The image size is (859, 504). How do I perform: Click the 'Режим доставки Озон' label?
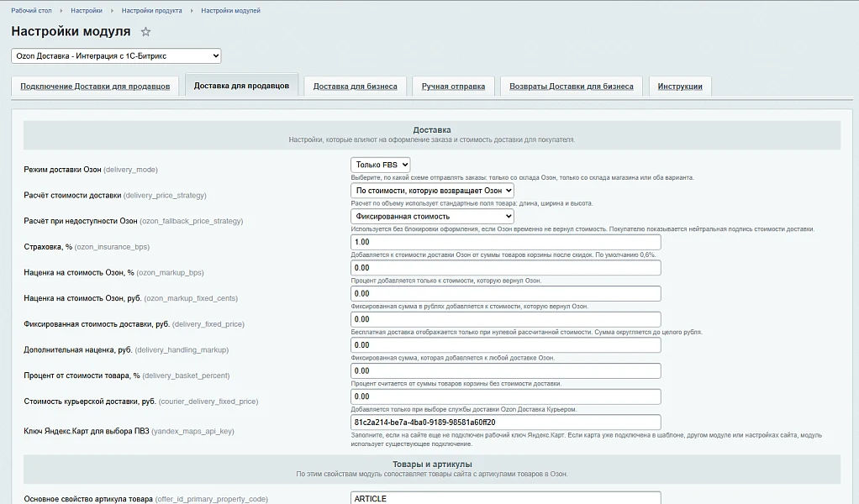click(x=62, y=170)
